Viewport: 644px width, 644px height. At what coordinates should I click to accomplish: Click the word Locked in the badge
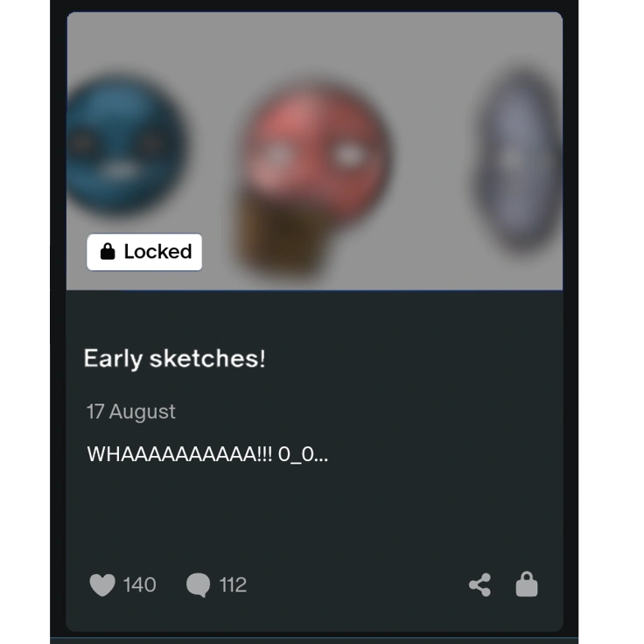click(x=158, y=251)
